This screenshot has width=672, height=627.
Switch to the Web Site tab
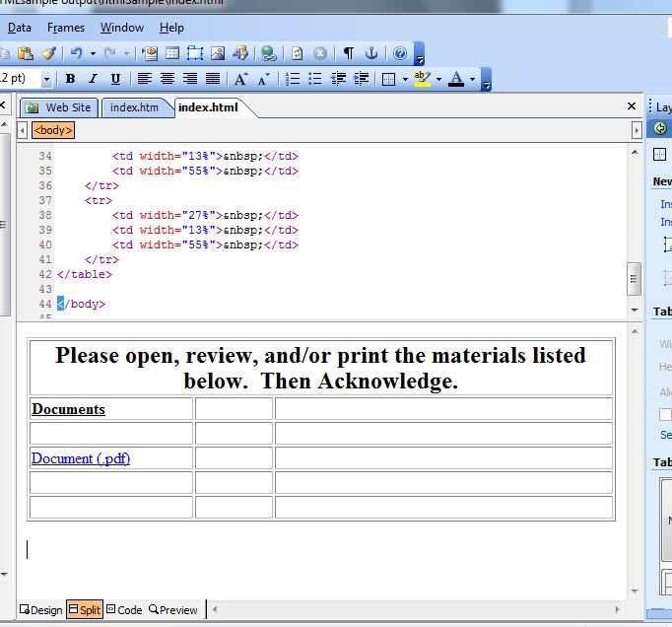(59, 107)
